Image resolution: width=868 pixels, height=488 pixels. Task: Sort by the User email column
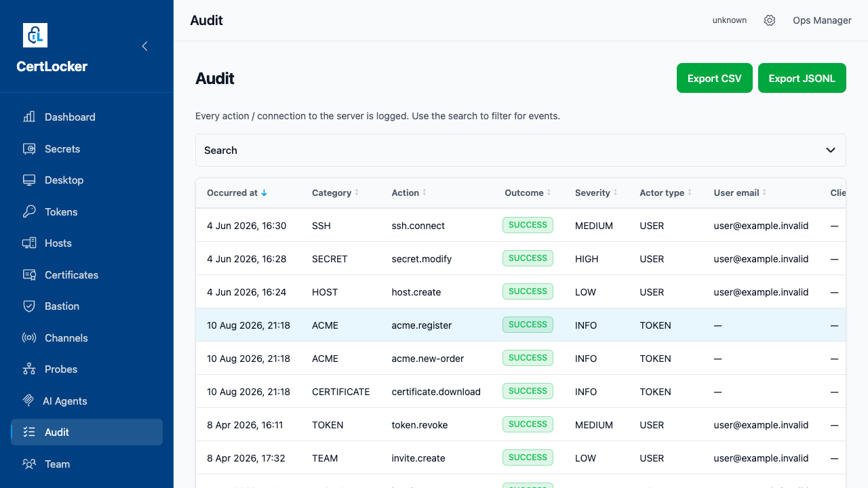[x=741, y=193]
